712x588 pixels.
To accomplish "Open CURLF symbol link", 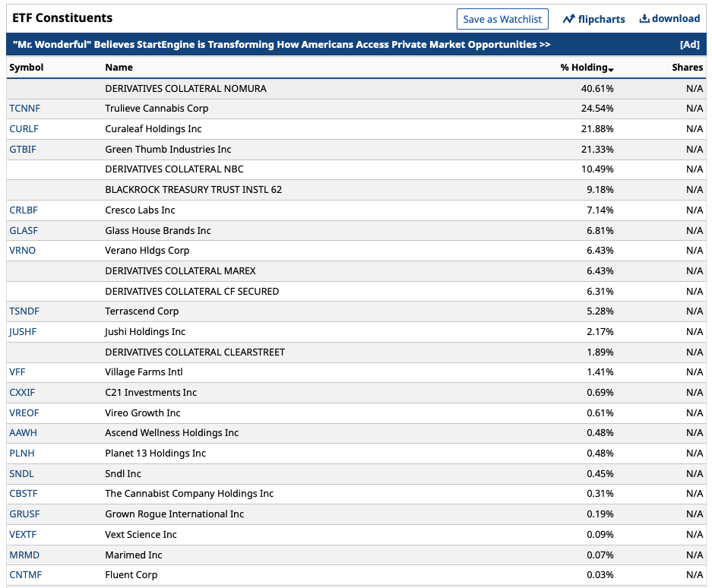I will click(x=24, y=129).
